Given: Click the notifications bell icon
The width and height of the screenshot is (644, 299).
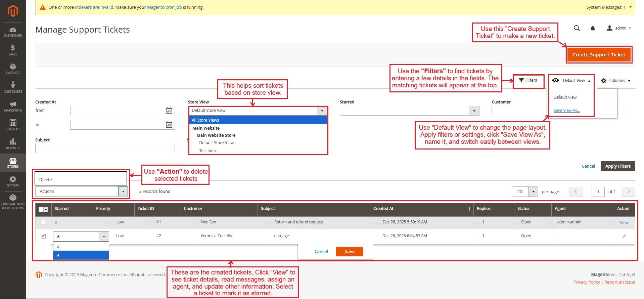Looking at the screenshot, I should [x=593, y=29].
